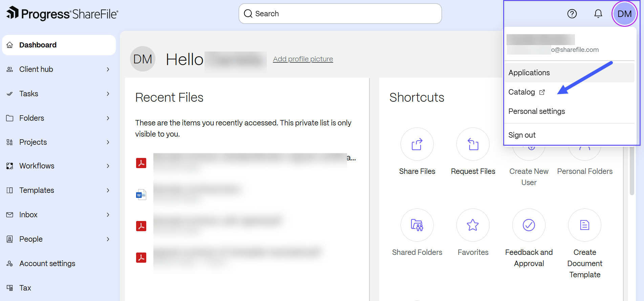Click the Favorites shortcut label

473,253
